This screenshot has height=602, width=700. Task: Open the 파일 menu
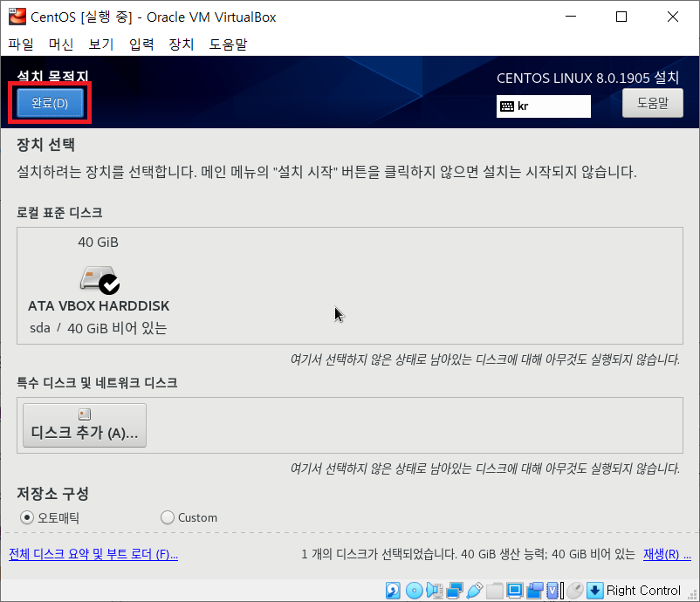21,44
